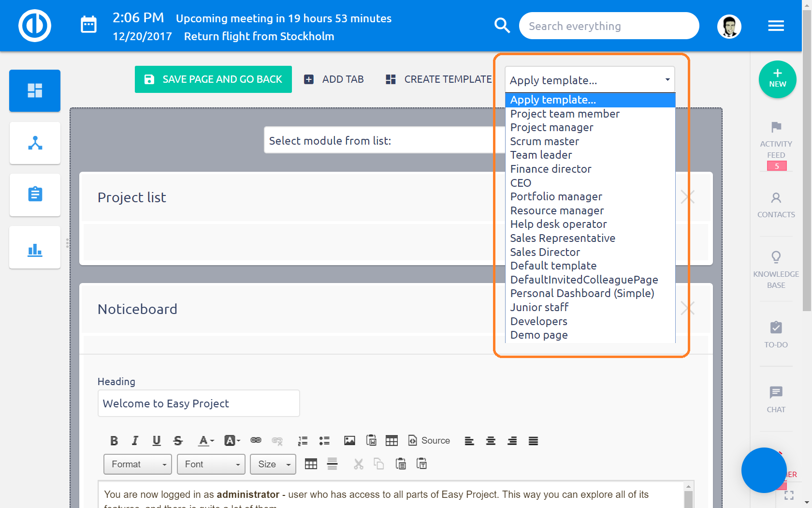Click the green NEW button

[x=777, y=79]
